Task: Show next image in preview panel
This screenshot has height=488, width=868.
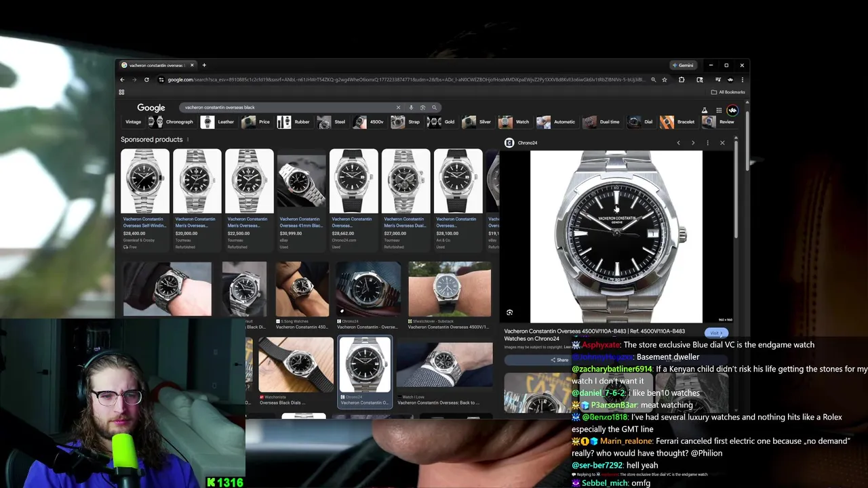Action: 693,143
